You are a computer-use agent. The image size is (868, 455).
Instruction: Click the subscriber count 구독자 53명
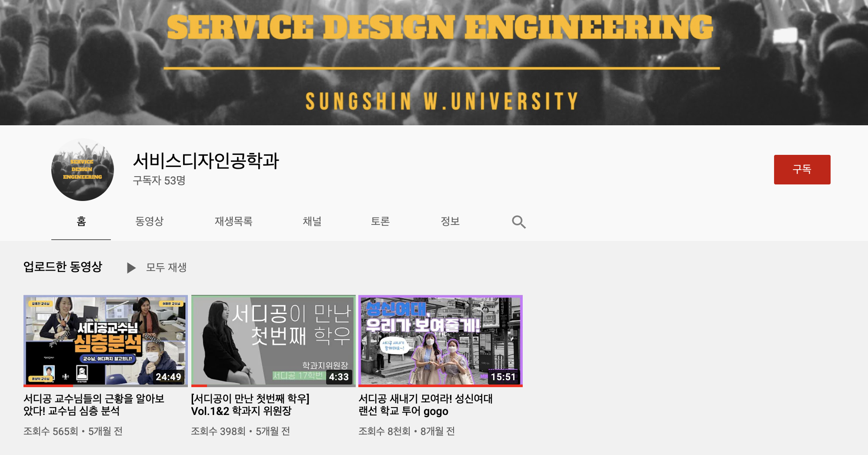click(x=159, y=181)
